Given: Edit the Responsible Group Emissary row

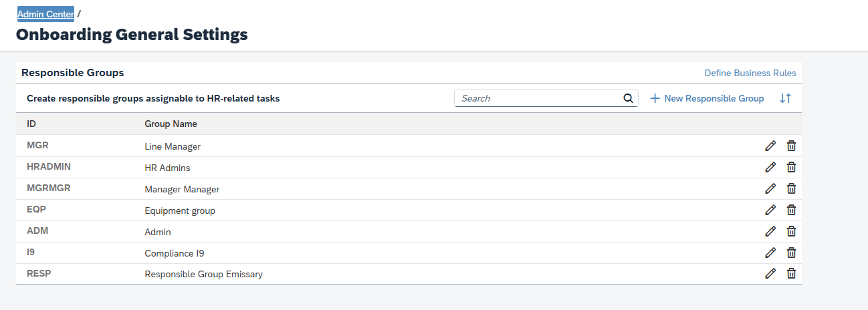Looking at the screenshot, I should pyautogui.click(x=770, y=273).
